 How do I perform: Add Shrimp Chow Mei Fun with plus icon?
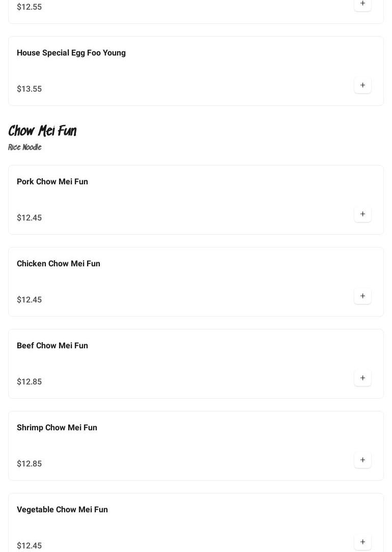(x=362, y=460)
